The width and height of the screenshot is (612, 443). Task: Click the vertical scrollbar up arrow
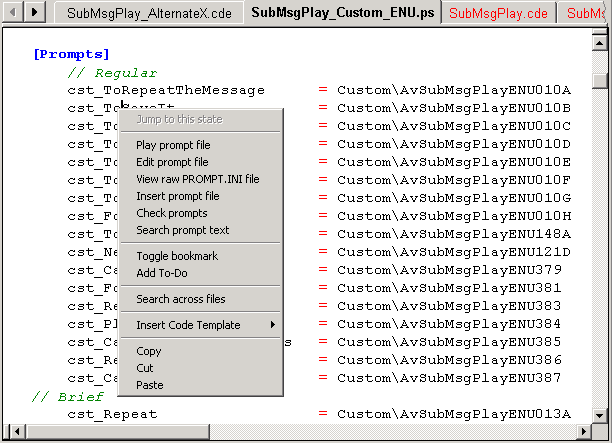click(599, 44)
